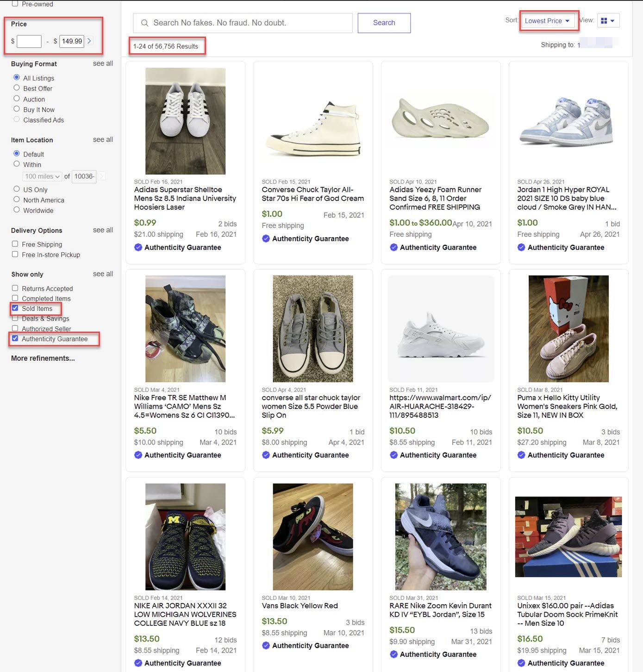Click Authenticity Guarantee badge on Puma Hello Kitty listing
The width and height of the screenshot is (643, 672).
(x=561, y=455)
